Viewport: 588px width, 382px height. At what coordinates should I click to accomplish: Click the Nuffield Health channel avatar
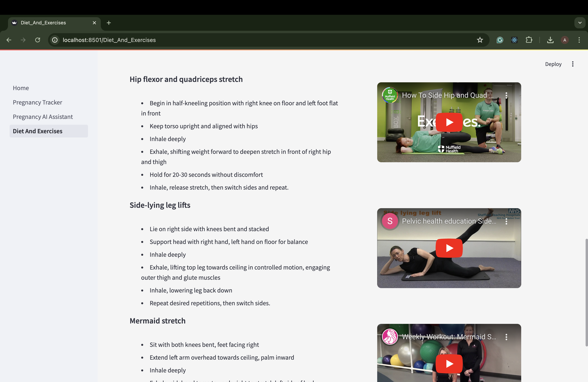click(x=390, y=95)
